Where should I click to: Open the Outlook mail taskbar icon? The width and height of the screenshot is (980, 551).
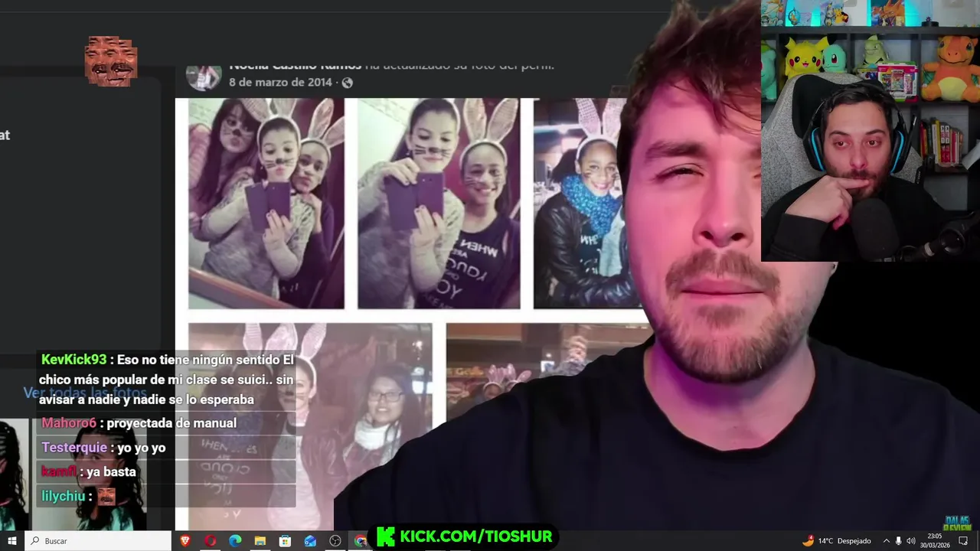pos(310,541)
